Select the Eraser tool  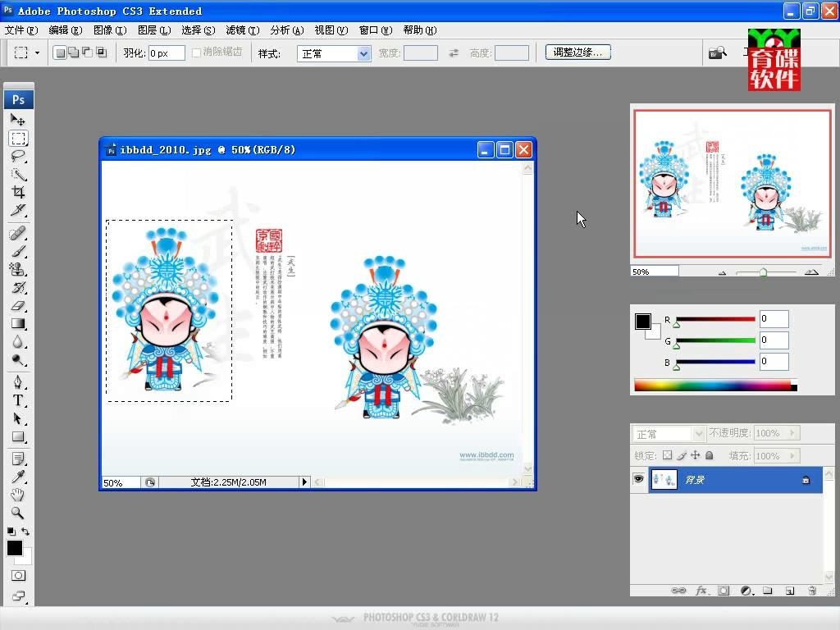click(x=18, y=306)
